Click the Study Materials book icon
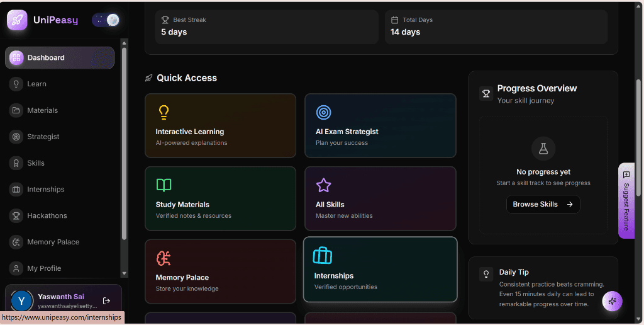This screenshot has width=644, height=325. click(x=164, y=185)
